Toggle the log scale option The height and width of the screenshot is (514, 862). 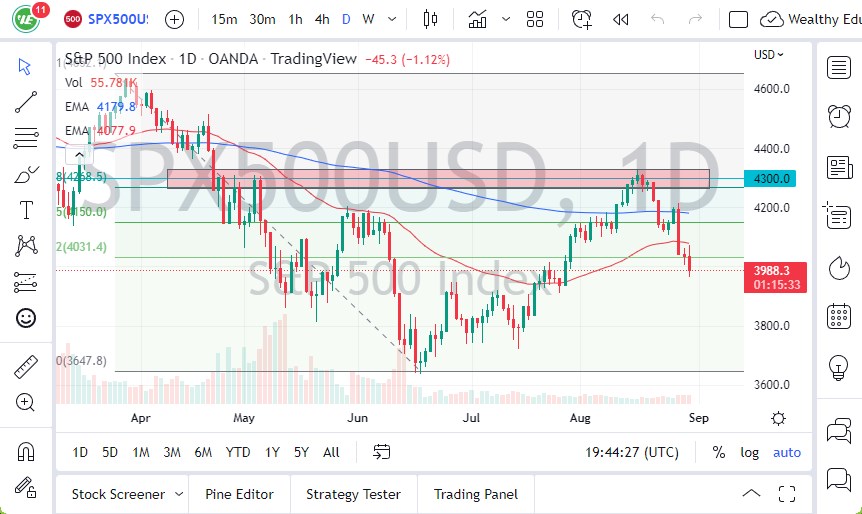[x=749, y=452]
